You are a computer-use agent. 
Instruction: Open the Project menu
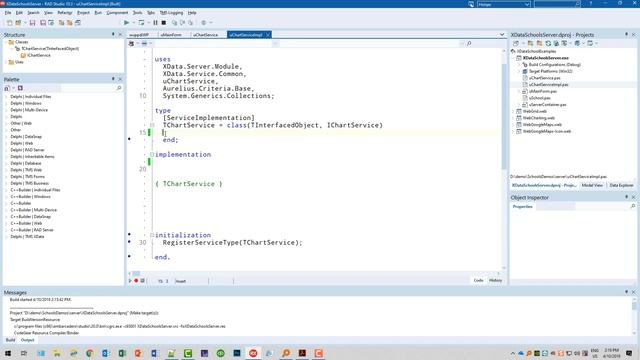pos(83,13)
